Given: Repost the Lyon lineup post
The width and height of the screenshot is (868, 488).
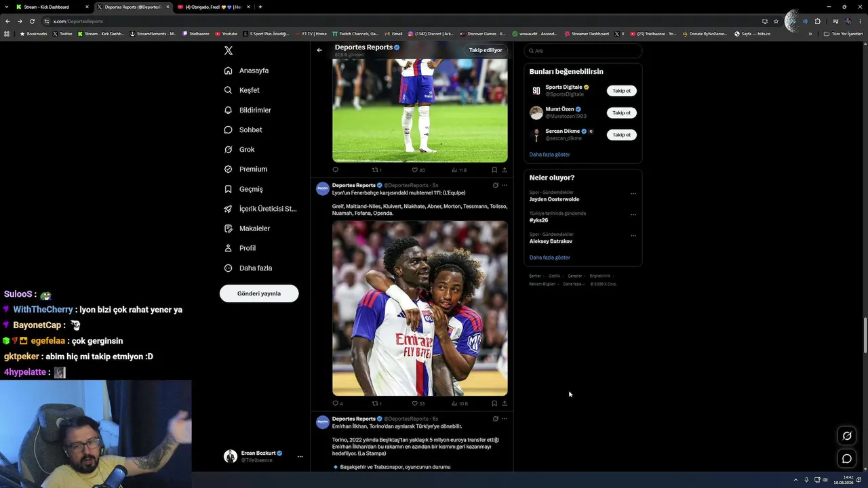Looking at the screenshot, I should [376, 403].
